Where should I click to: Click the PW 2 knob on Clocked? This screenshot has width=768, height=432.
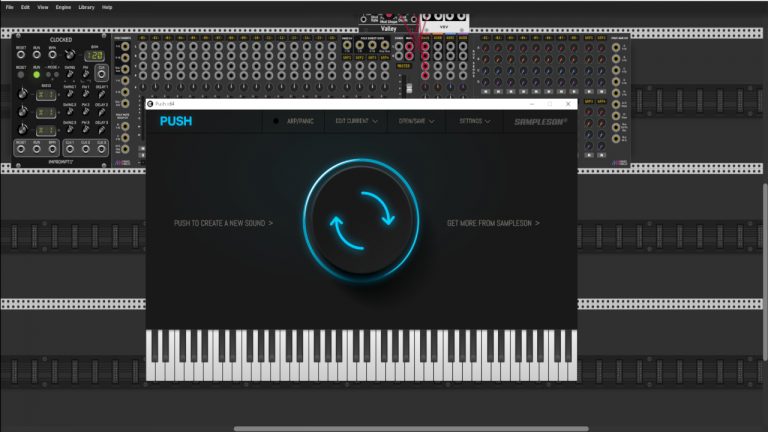tap(86, 112)
